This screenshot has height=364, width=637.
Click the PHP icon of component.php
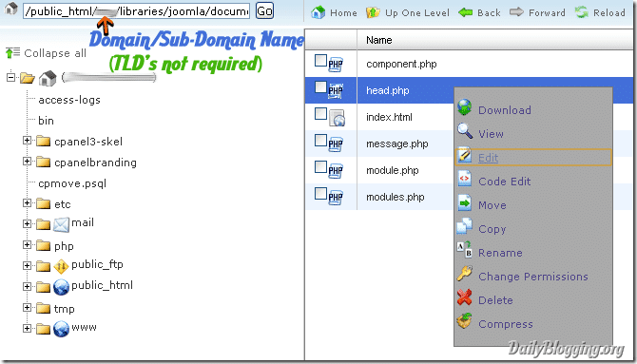point(336,65)
